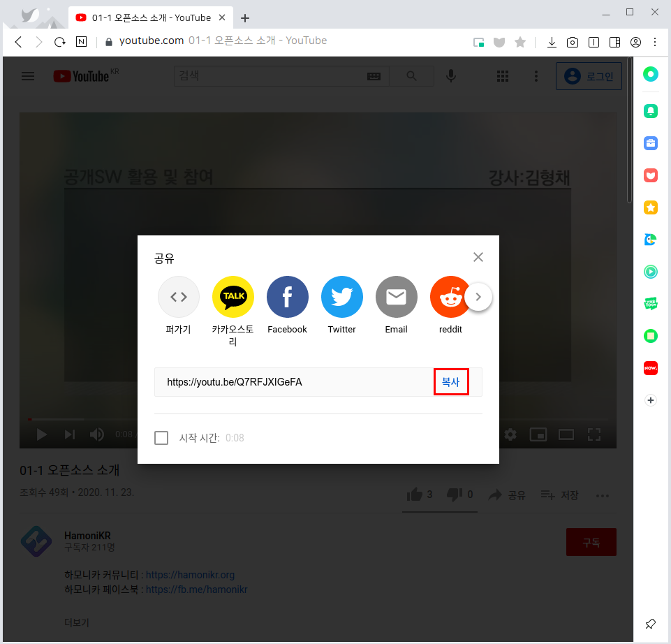Show more share options with right arrow
Image resolution: width=671 pixels, height=644 pixels.
[478, 297]
